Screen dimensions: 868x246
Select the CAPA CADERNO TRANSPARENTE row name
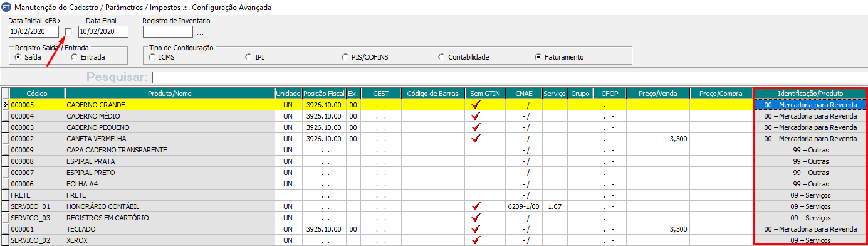(170, 150)
